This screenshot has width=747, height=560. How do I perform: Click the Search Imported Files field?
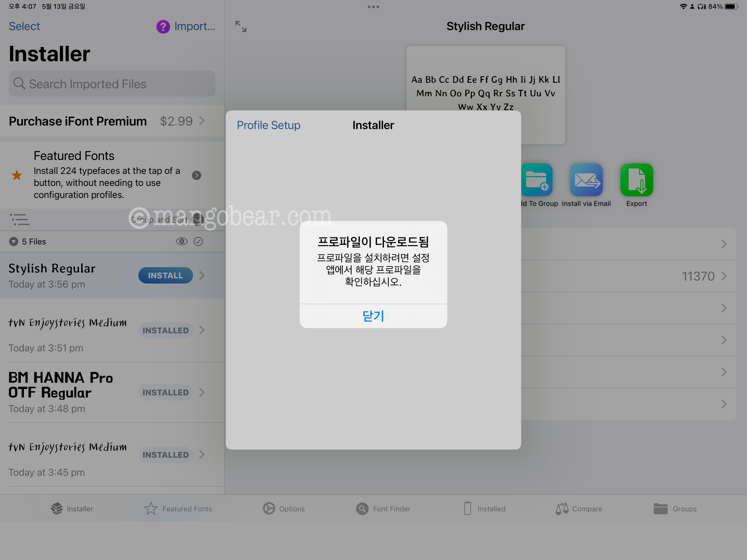coord(112,84)
